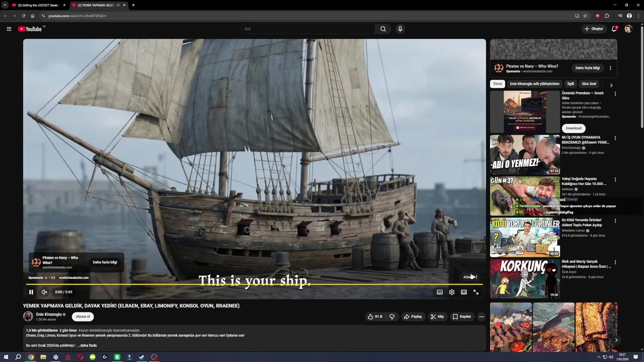
Task: Open options for Rick and Morty video
Action: 615,262
